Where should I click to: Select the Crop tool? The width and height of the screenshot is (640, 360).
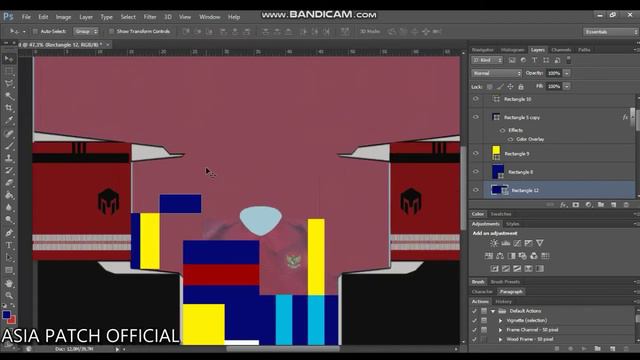point(9,108)
